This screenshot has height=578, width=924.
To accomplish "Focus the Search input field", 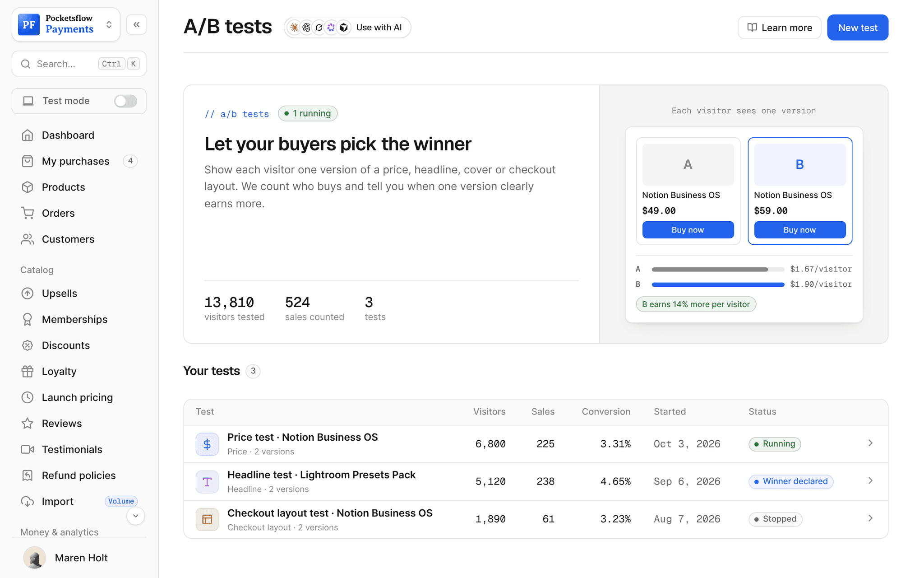I will [x=79, y=64].
